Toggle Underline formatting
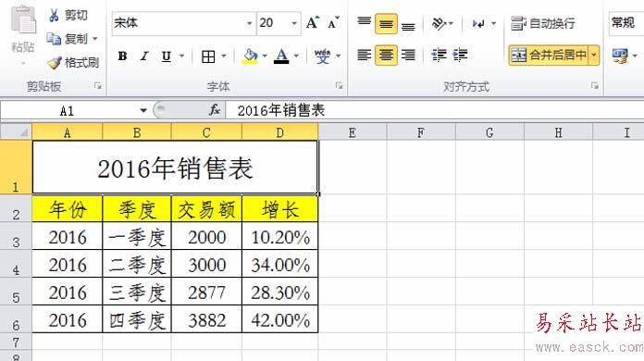The image size is (644, 361). 166,56
